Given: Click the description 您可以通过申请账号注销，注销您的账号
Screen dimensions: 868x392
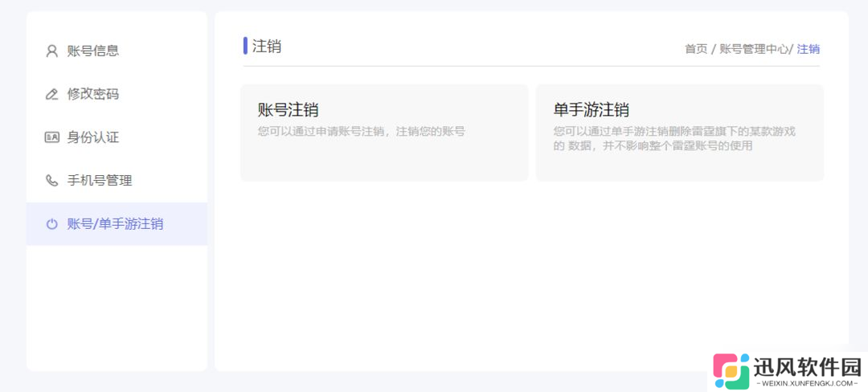Looking at the screenshot, I should coord(361,132).
